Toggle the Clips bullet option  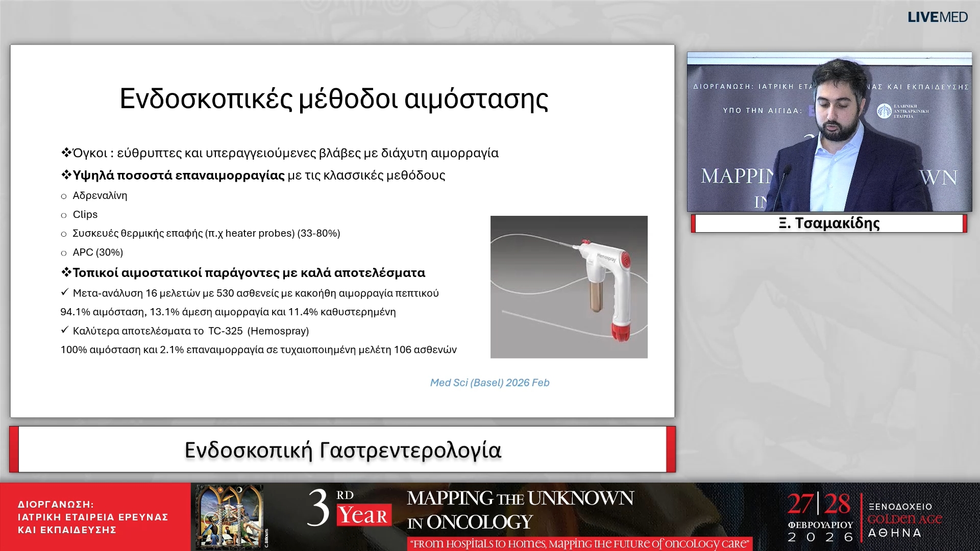pos(85,214)
